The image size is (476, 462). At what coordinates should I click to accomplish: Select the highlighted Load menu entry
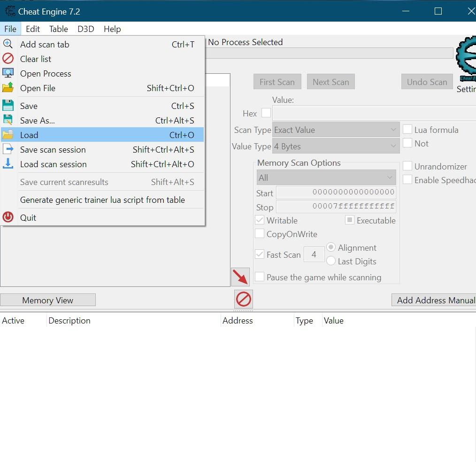102,135
